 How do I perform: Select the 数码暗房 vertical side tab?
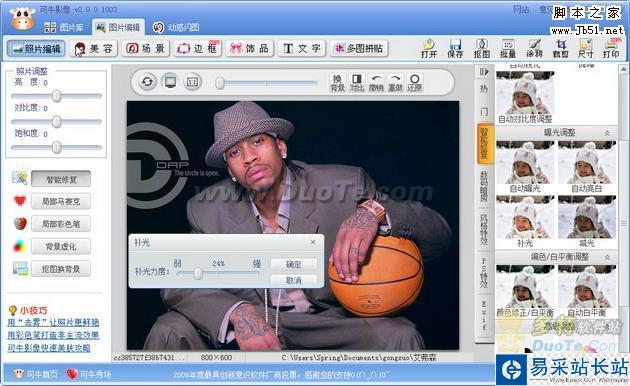tap(484, 186)
